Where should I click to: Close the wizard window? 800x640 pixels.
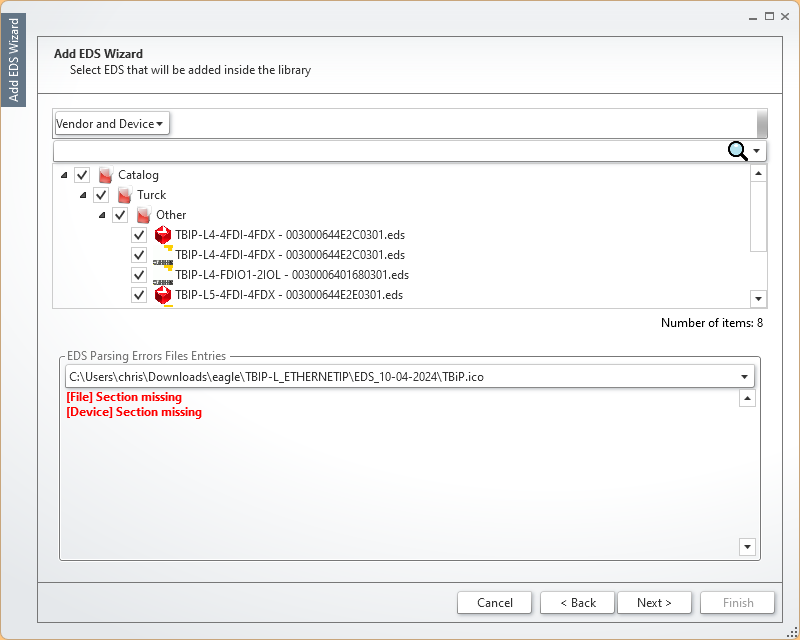pyautogui.click(x=785, y=17)
